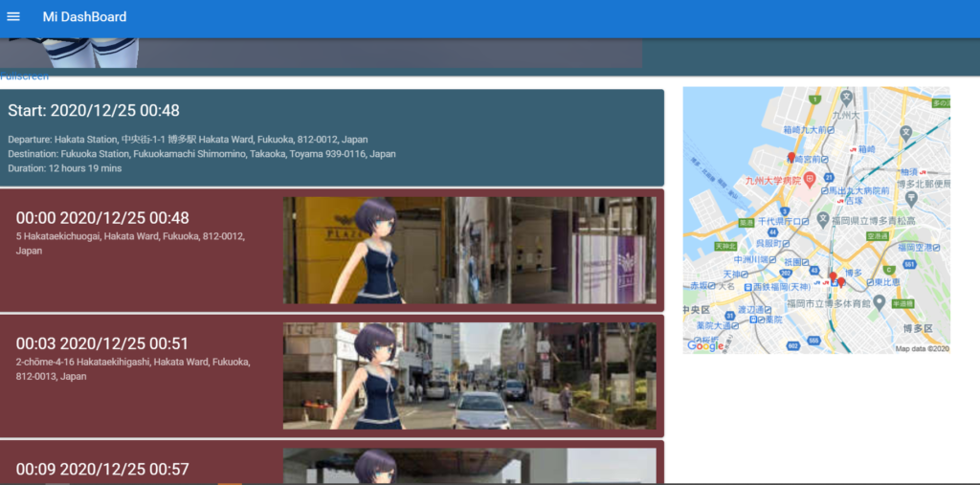Click the Mi DashBoard title
Viewport: 980px width, 485px height.
[x=84, y=17]
